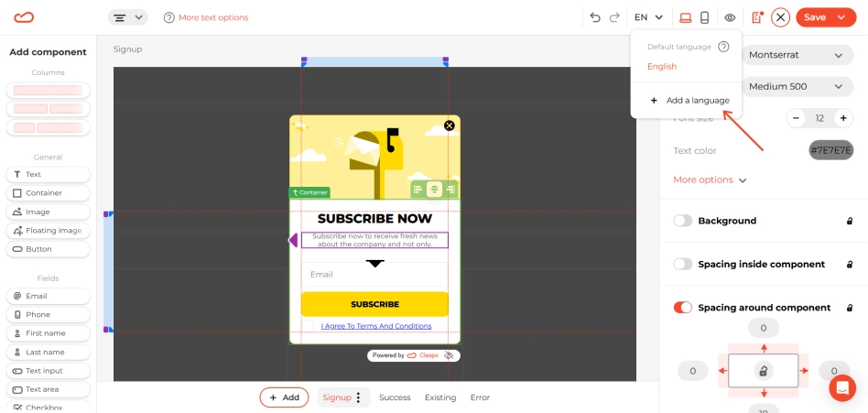Switch to Error view tab

(480, 397)
